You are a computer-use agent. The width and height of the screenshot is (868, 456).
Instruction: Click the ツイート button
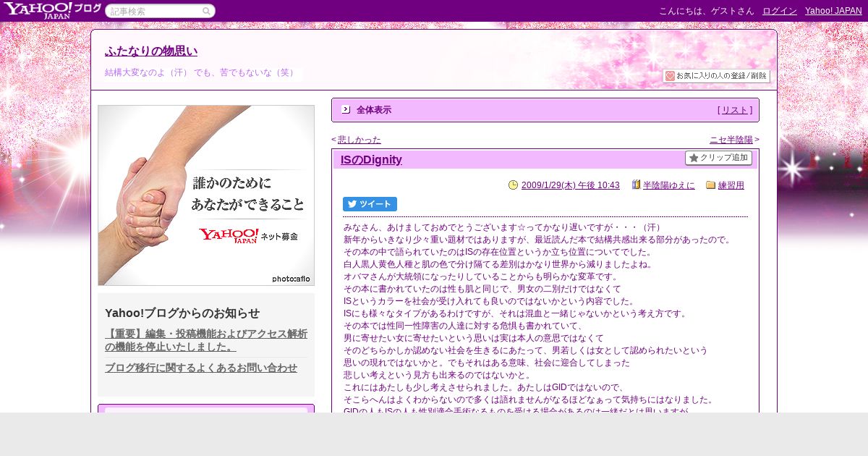pos(370,204)
